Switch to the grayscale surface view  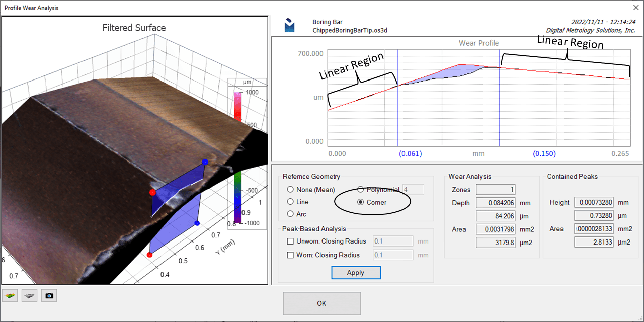pyautogui.click(x=29, y=295)
